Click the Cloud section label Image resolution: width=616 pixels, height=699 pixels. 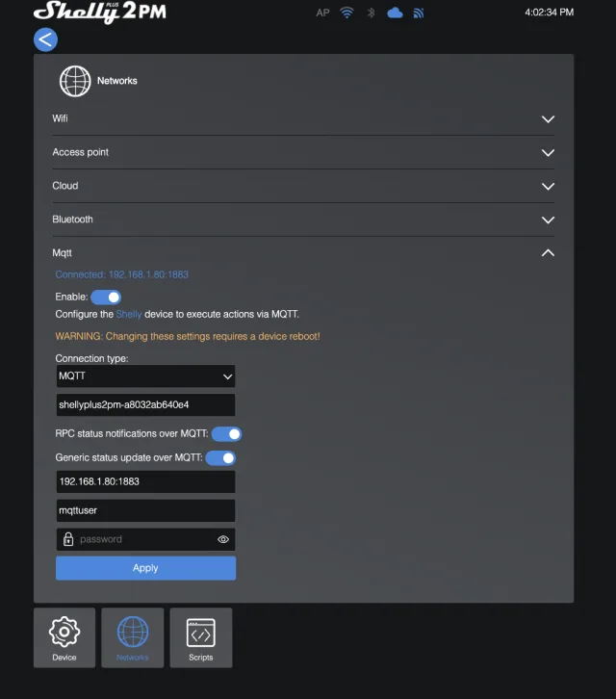(65, 186)
